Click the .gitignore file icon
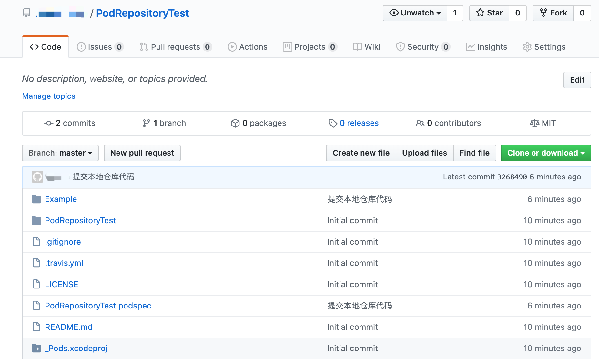This screenshot has width=599, height=364. (x=36, y=242)
